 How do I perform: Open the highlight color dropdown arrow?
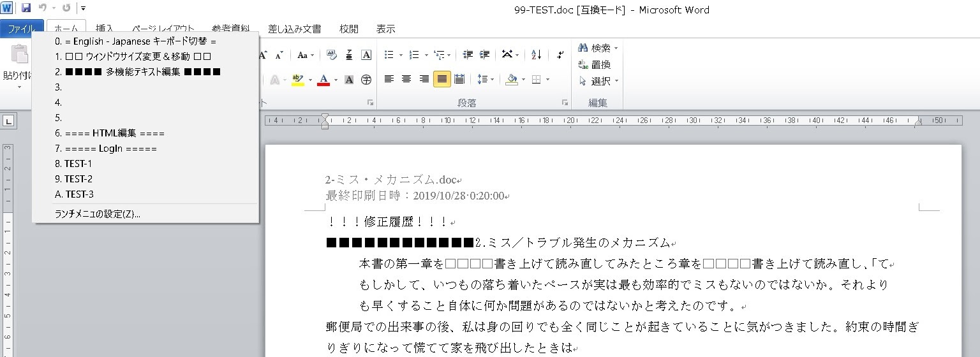(309, 80)
